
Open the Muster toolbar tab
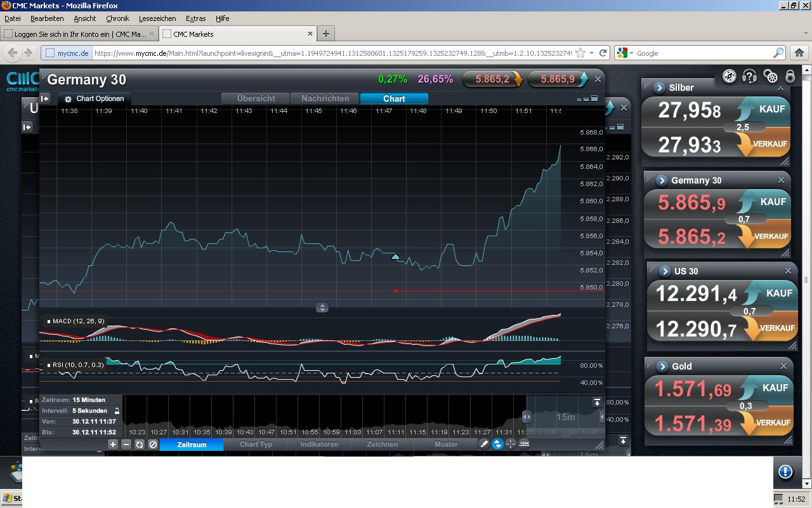tap(446, 444)
